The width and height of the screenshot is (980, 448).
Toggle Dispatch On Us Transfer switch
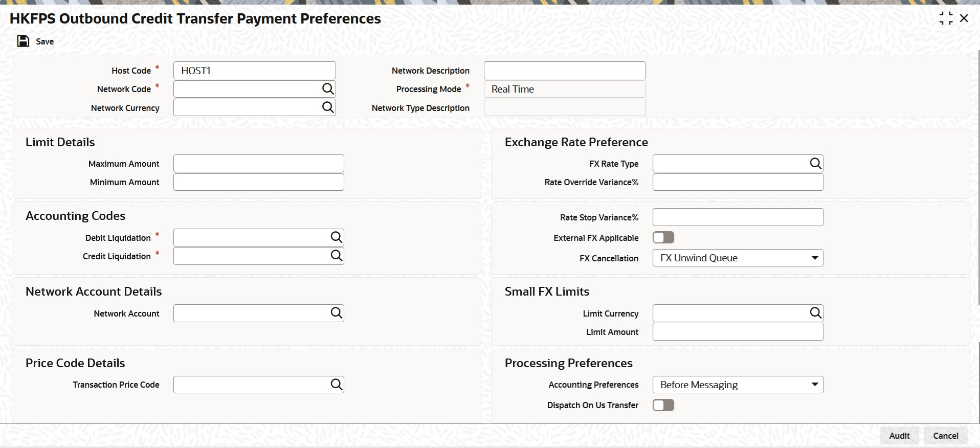(x=663, y=405)
